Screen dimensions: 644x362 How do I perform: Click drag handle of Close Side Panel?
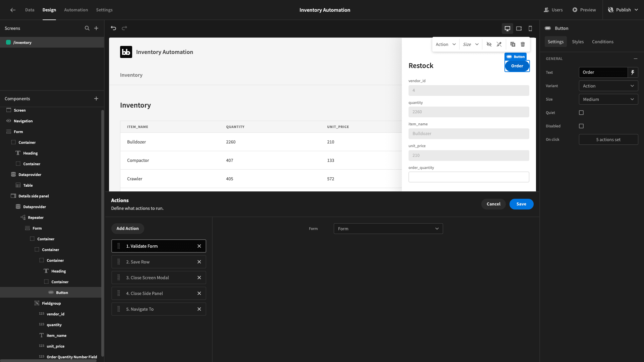click(x=118, y=293)
